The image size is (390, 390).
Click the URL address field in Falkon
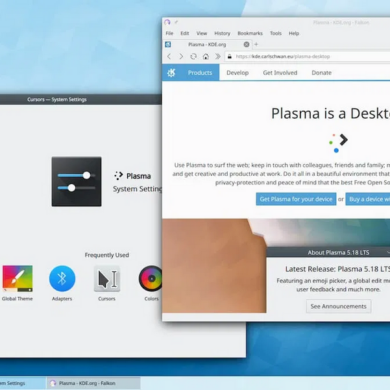click(x=307, y=56)
